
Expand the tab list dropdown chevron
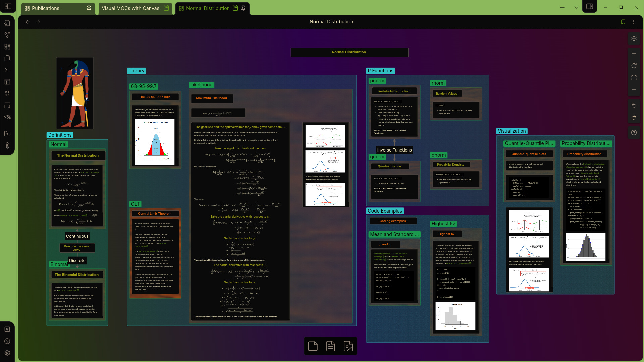[576, 8]
